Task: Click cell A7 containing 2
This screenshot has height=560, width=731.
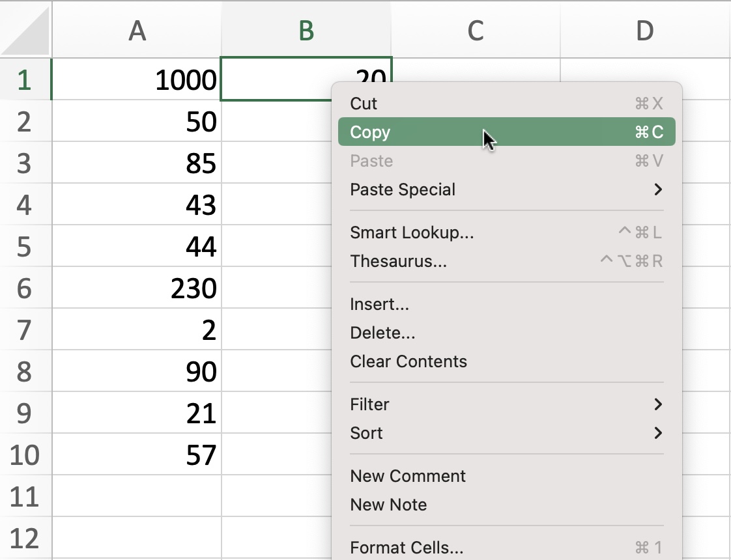Action: pyautogui.click(x=137, y=329)
